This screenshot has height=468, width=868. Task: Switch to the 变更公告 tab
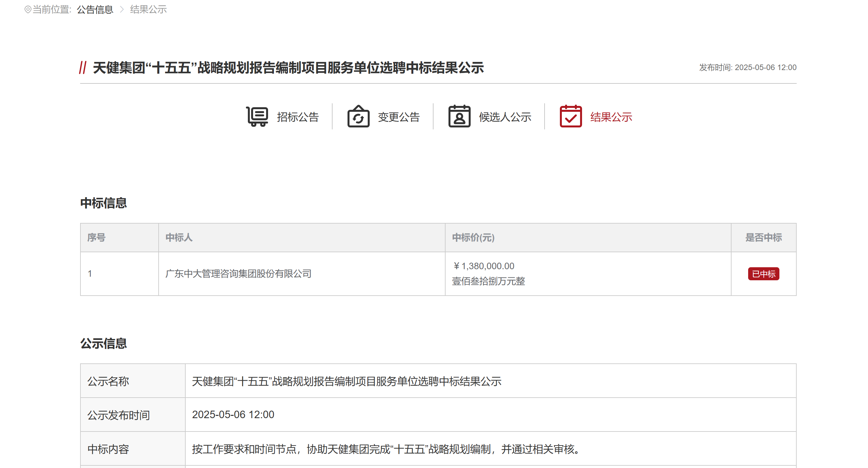399,117
